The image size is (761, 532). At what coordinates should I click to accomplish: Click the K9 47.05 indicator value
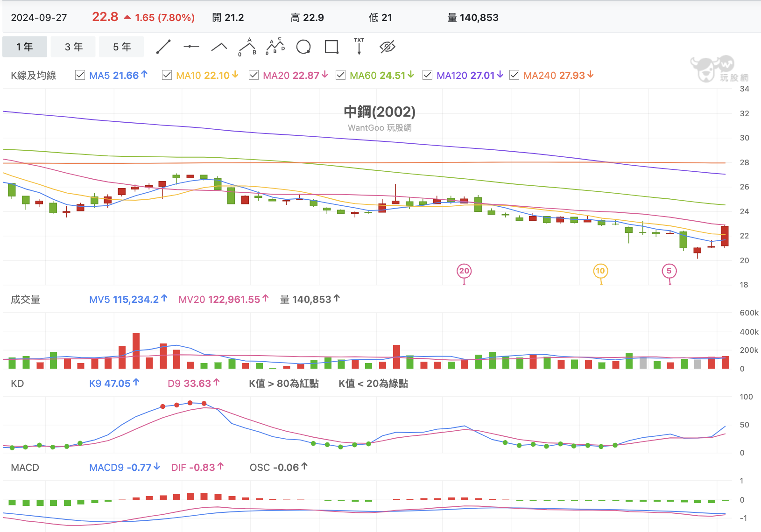114,383
